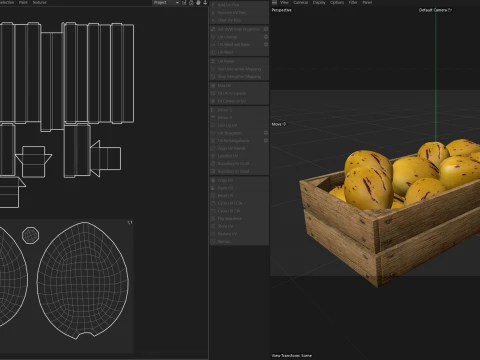Click the hand icon in UV editor toolbar
480x360 pixels.
[x=198, y=3]
